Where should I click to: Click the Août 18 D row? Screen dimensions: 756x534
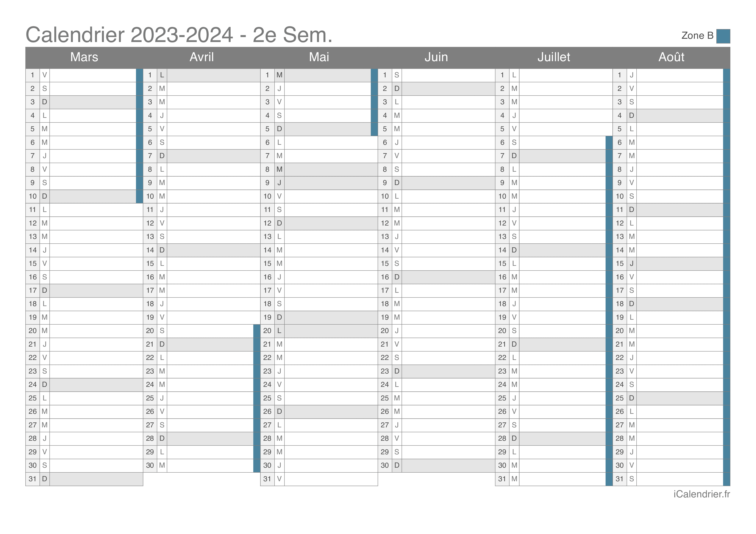(x=671, y=304)
